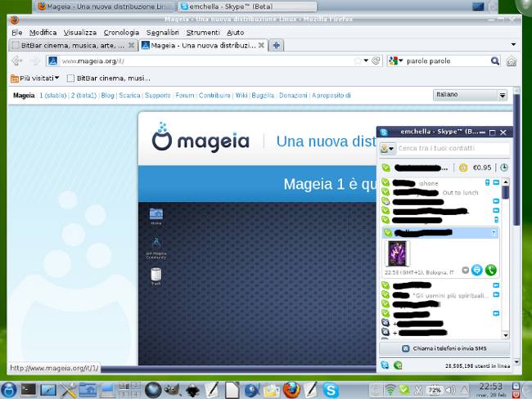
Task: Open the Strumenti menu
Action: 203,33
